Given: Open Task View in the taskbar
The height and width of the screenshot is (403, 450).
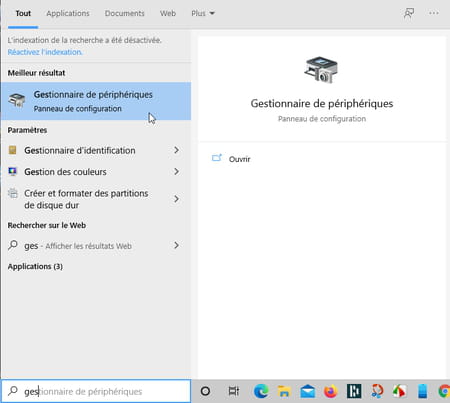Looking at the screenshot, I should pos(234,391).
